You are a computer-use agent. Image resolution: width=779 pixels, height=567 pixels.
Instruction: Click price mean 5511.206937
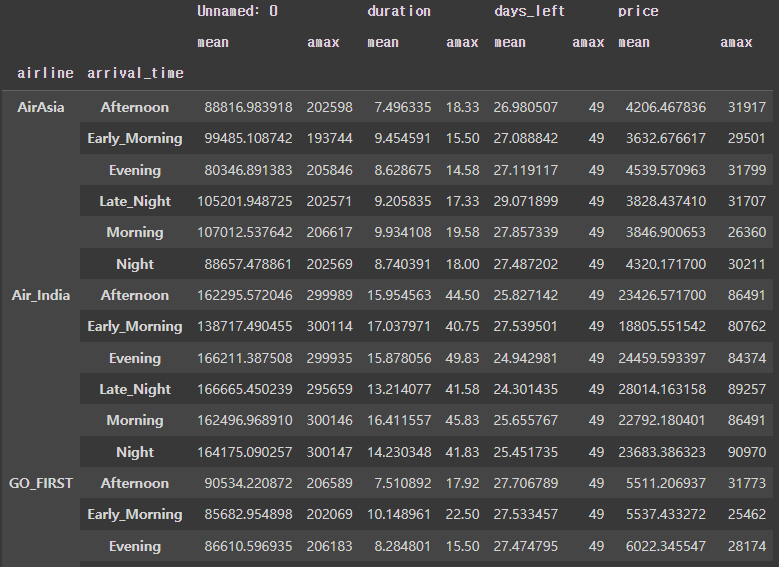666,483
